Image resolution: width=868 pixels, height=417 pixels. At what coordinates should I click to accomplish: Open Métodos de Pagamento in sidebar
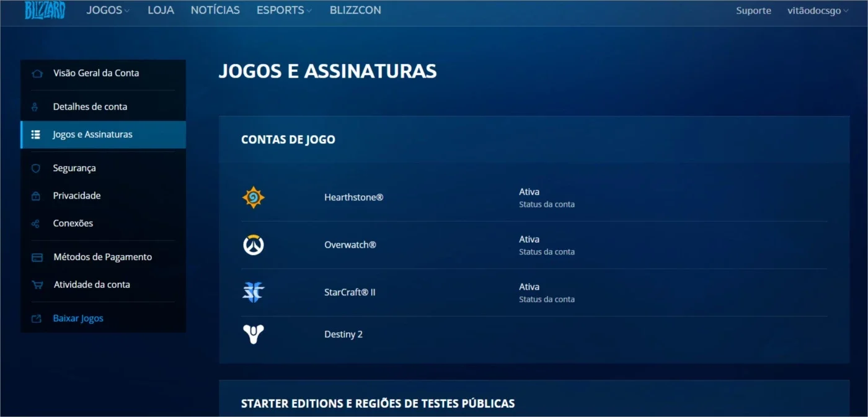[x=103, y=257]
